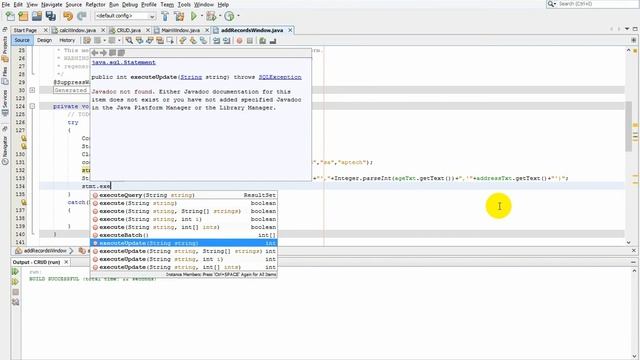Click the bottom settings icon in Output panel

click(x=16, y=302)
